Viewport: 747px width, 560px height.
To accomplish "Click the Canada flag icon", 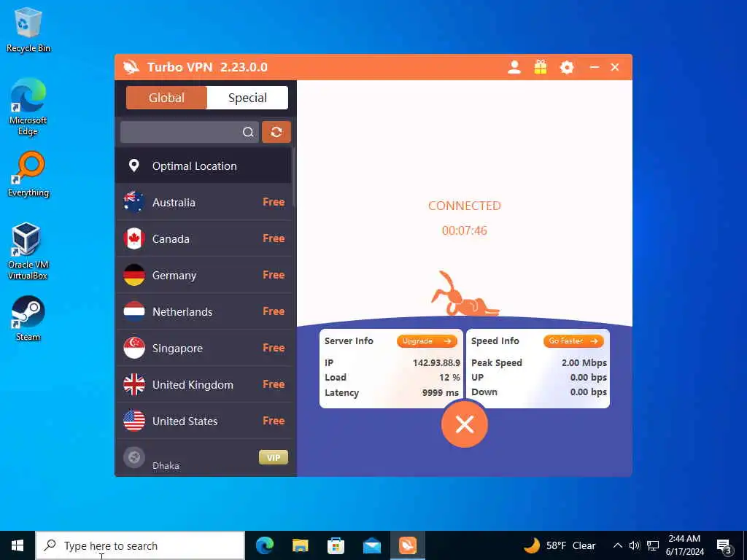I will [x=134, y=238].
